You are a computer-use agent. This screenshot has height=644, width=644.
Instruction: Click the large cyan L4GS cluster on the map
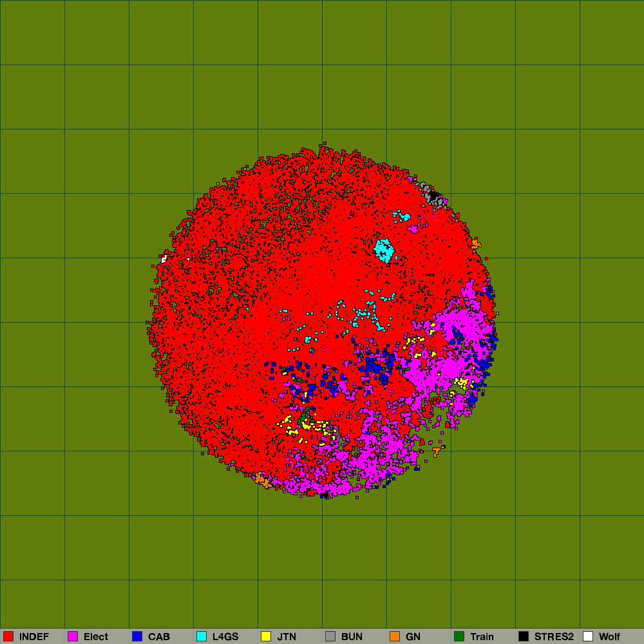[x=384, y=250]
